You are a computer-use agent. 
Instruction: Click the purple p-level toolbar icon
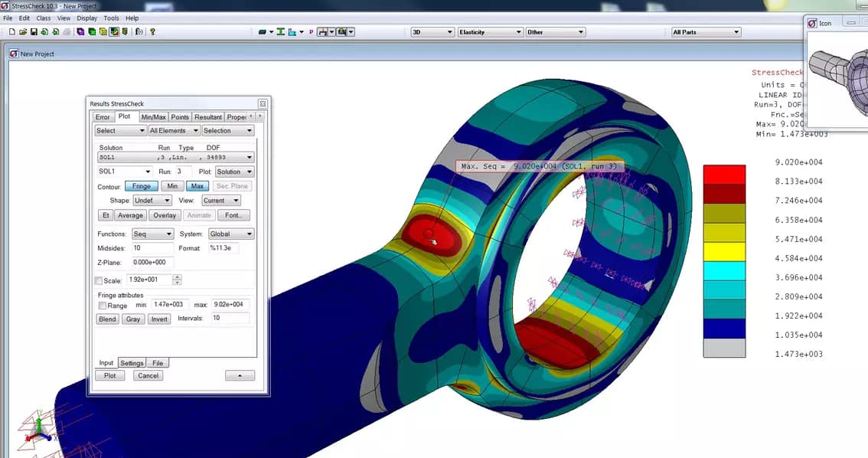312,31
